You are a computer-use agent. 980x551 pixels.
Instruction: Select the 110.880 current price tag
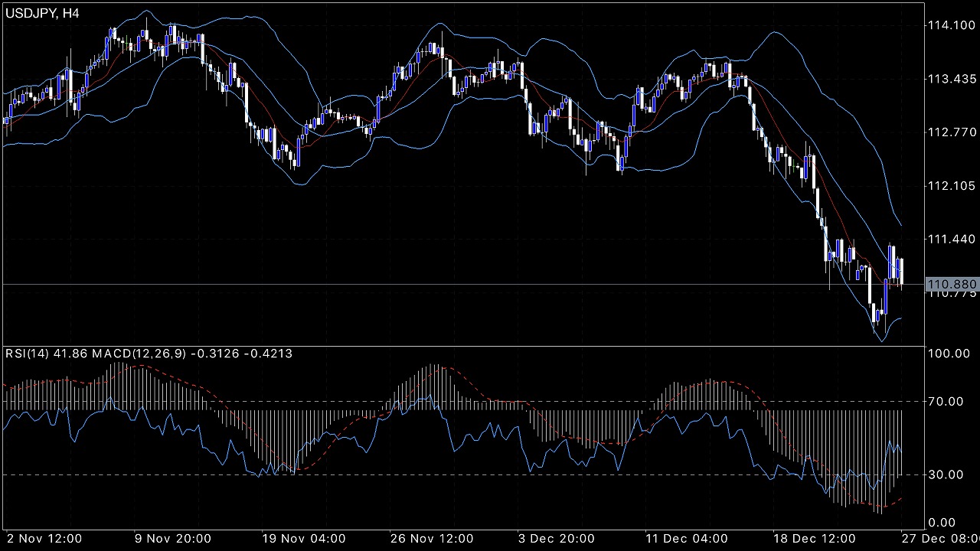(951, 285)
